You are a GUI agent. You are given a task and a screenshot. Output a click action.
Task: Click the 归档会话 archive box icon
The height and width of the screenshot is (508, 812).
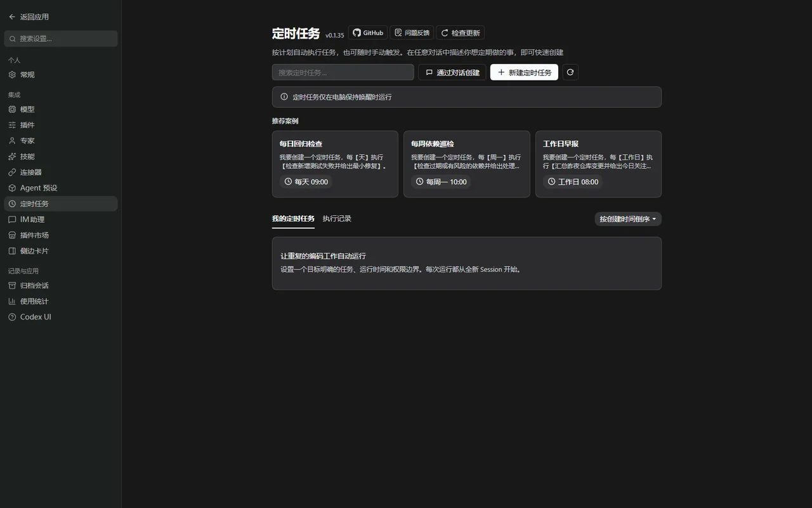(x=12, y=286)
